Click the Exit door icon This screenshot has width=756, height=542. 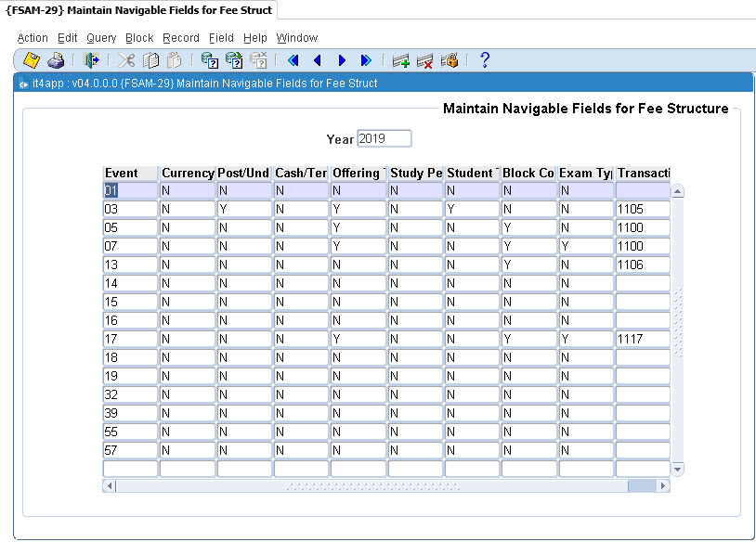[x=91, y=60]
